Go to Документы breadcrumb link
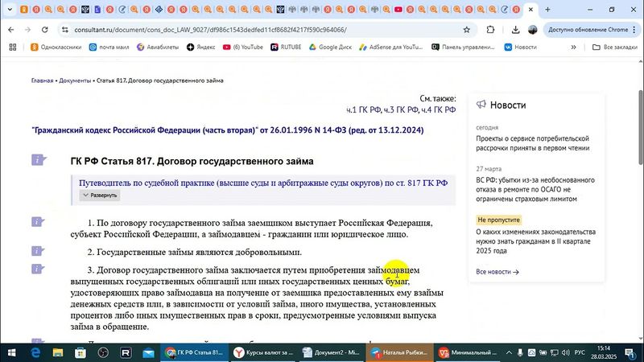 (x=75, y=80)
